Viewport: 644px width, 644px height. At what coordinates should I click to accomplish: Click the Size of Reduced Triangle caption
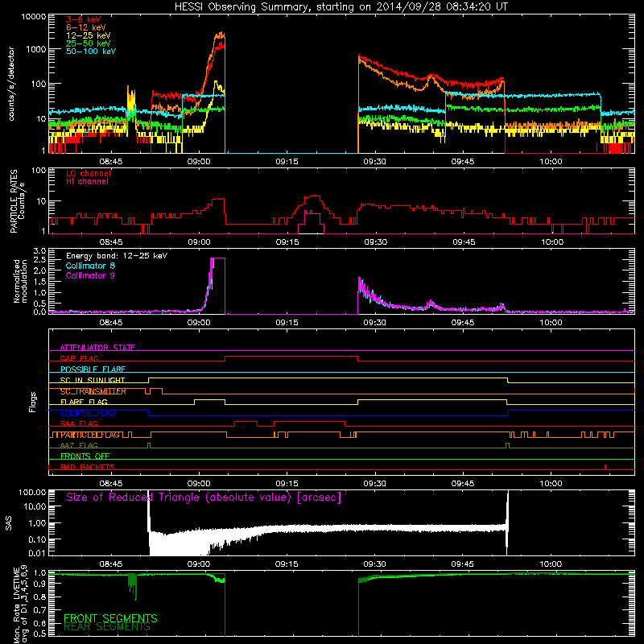pos(204,497)
